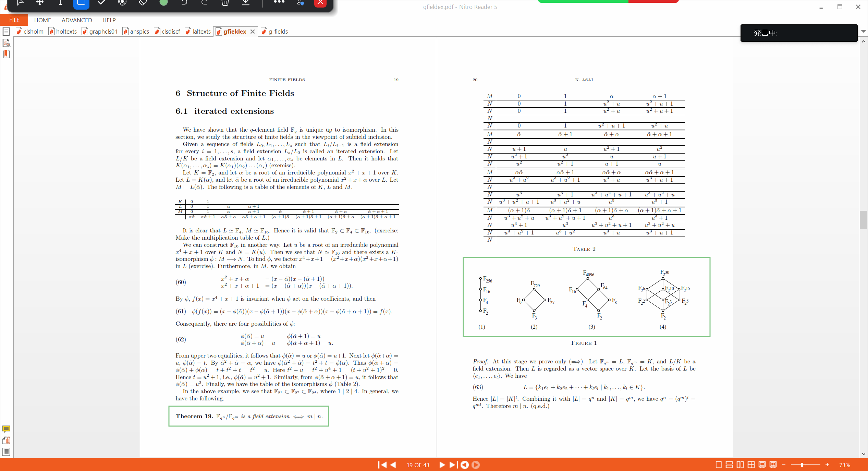The height and width of the screenshot is (471, 868).
Task: Switch to single page view mode
Action: click(719, 465)
